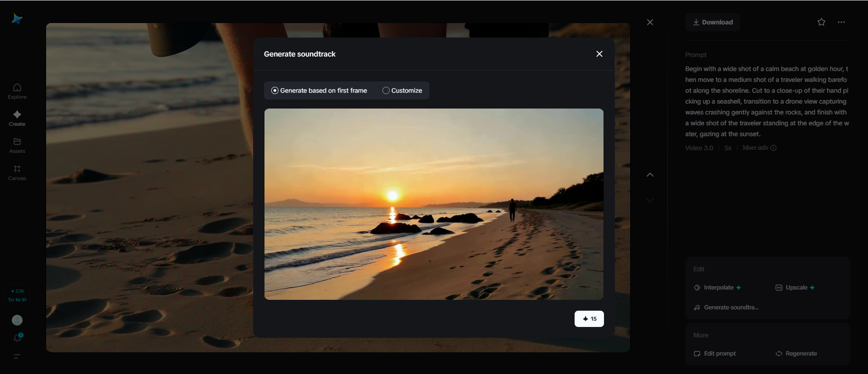
Task: Close the Generate soundtrack dialog
Action: point(599,54)
